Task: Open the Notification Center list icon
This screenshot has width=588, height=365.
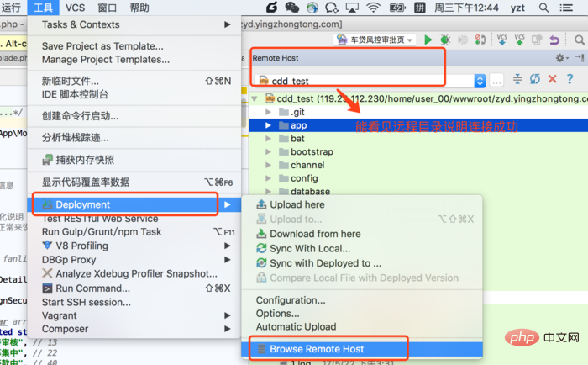Action: click(566, 8)
